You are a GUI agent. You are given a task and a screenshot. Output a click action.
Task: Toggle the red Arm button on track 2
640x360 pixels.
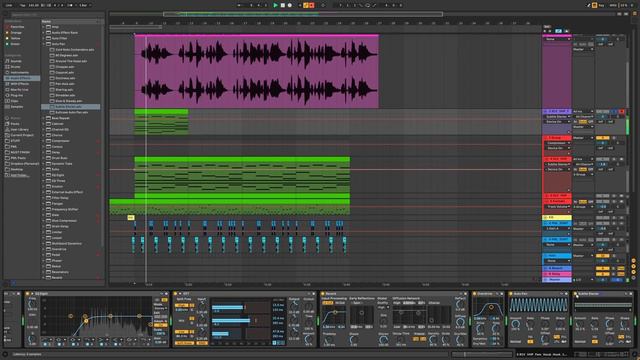622,111
